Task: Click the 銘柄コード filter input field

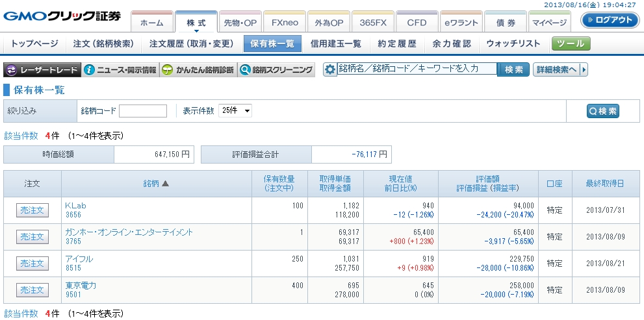Action: 143,111
